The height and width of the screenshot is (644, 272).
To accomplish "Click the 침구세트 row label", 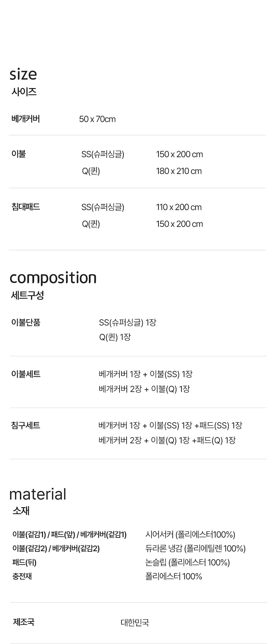I will click(x=26, y=425).
